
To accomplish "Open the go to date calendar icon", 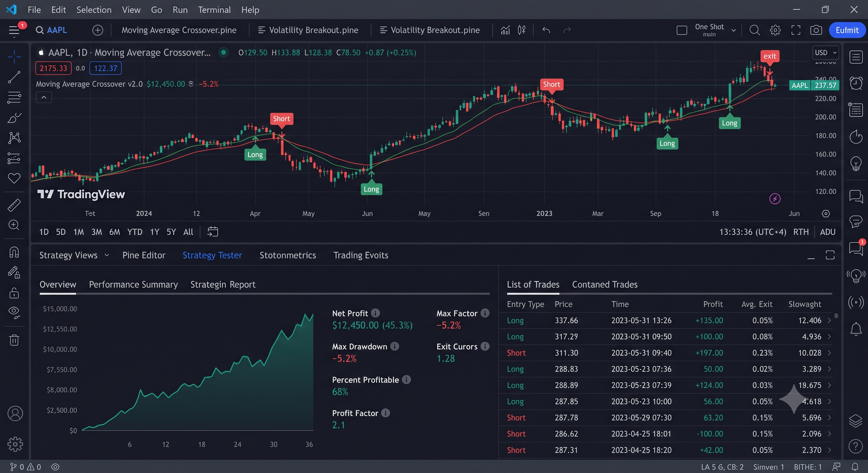I will [213, 232].
